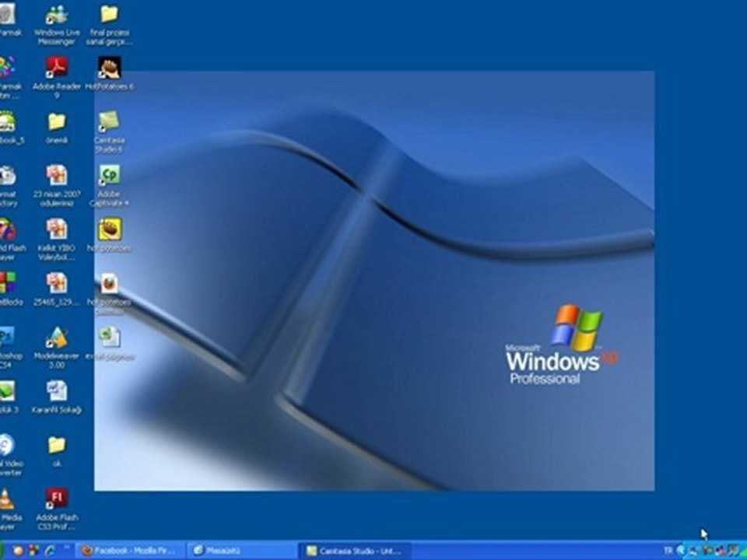This screenshot has width=747, height=560.
Task: Select the excel spreadsheet file icon
Action: pos(110,343)
